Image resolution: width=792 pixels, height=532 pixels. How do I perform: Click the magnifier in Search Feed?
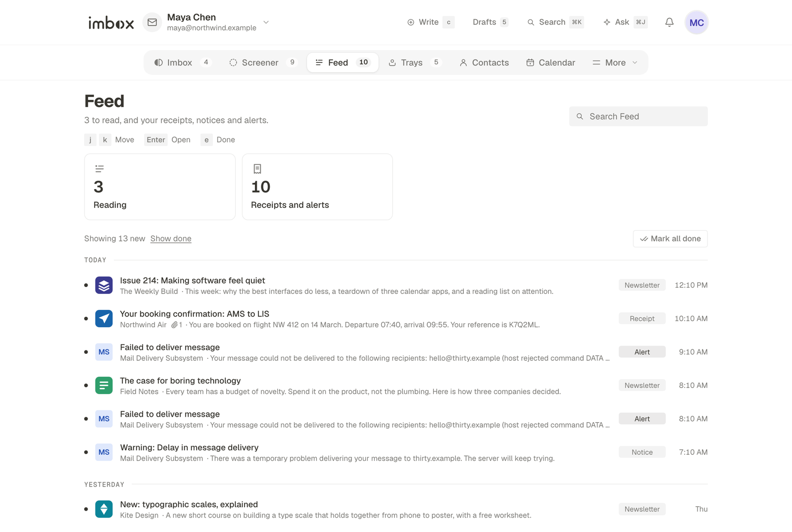tap(580, 116)
